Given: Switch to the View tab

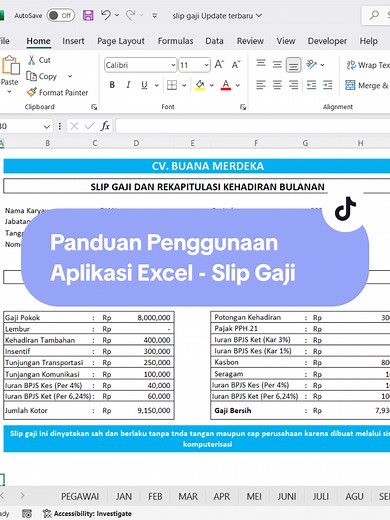Looking at the screenshot, I should (286, 41).
